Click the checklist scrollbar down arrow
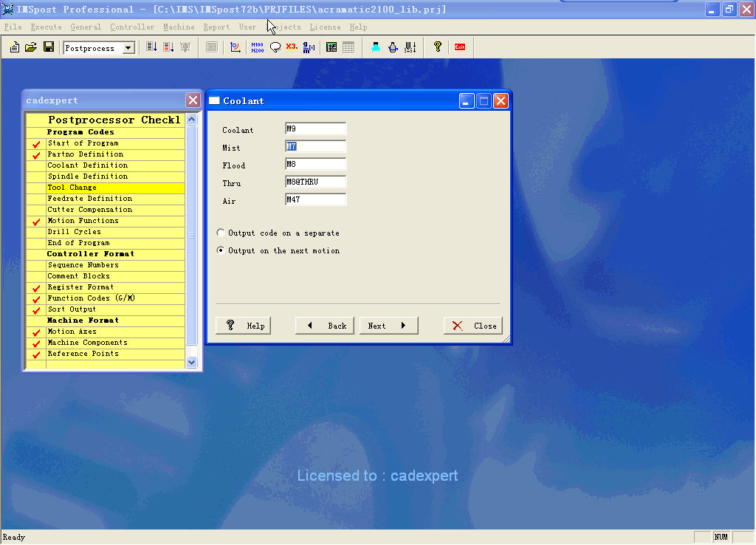 [x=192, y=362]
